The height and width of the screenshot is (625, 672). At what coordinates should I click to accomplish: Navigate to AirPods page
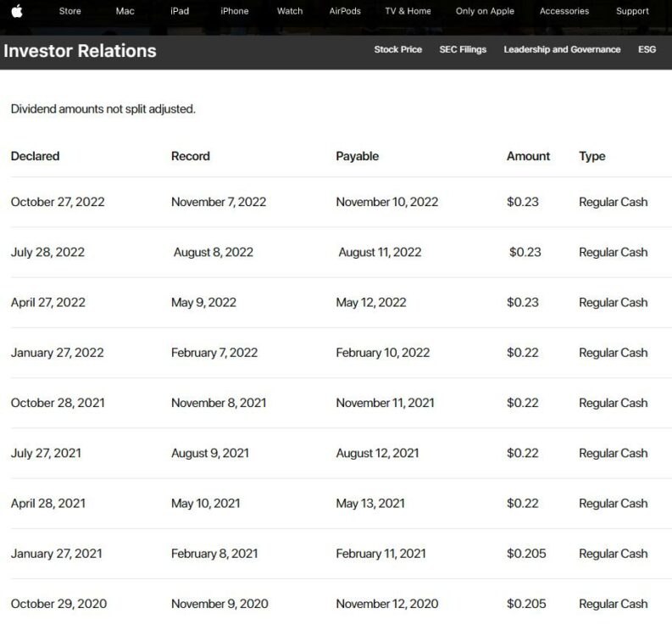345,11
